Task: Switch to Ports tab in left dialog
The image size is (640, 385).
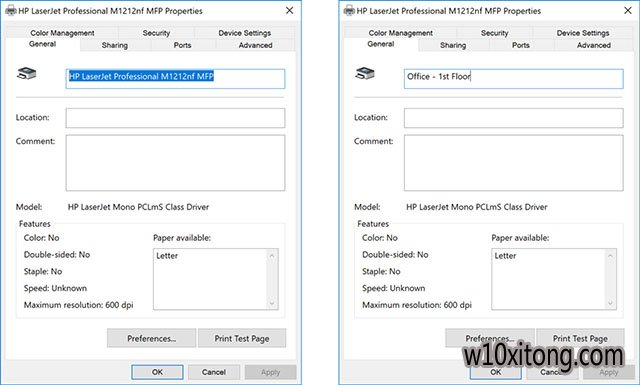Action: (182, 45)
